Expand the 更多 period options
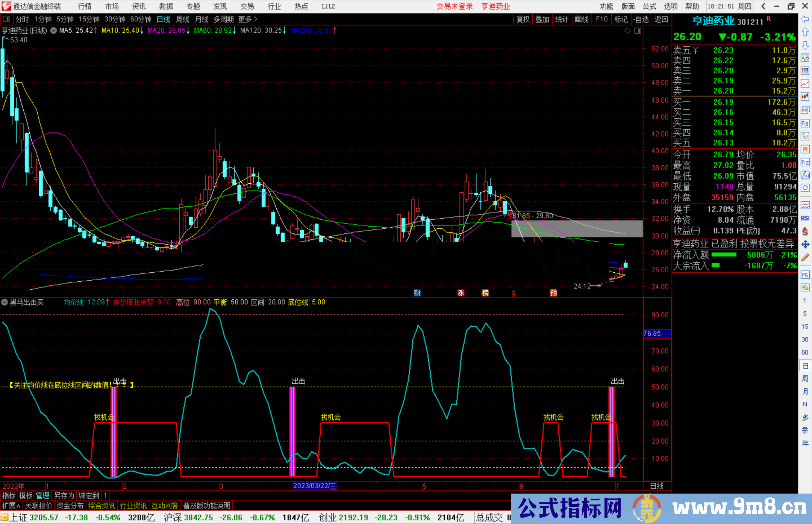Screen dimensions: 812x524 tap(246, 19)
